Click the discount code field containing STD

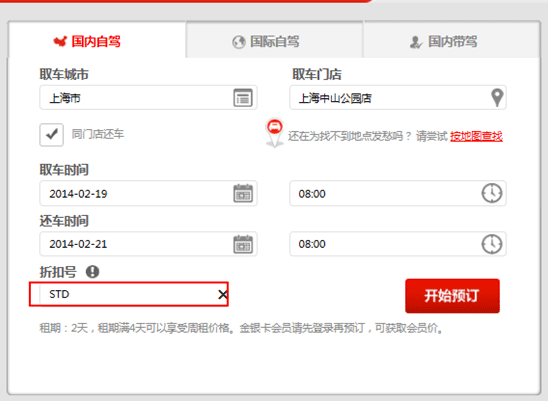(129, 294)
